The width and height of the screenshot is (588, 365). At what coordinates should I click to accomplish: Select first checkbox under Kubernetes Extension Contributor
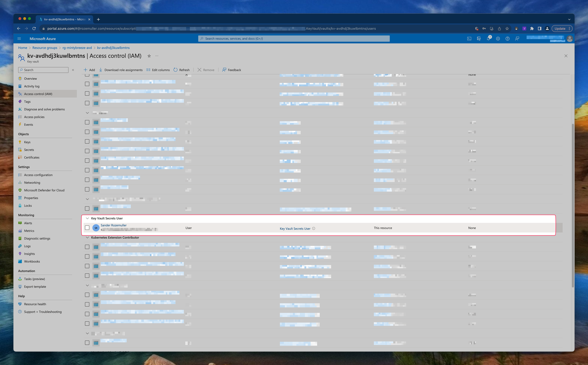(87, 247)
